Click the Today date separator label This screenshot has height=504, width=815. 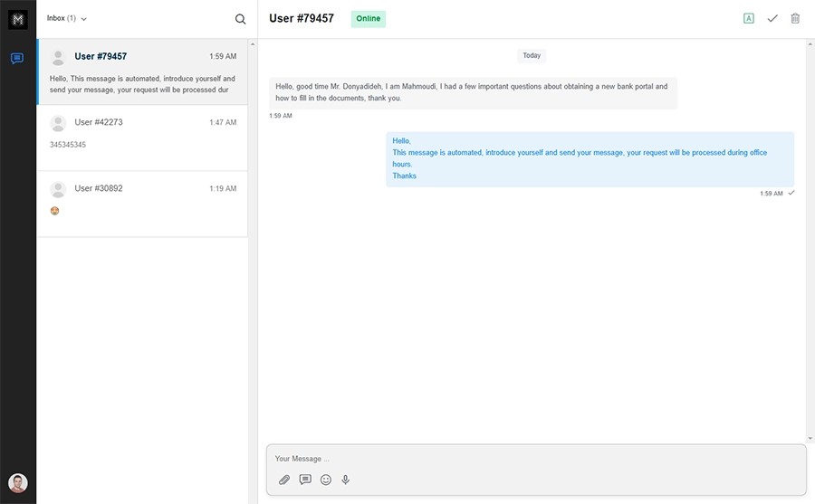532,56
